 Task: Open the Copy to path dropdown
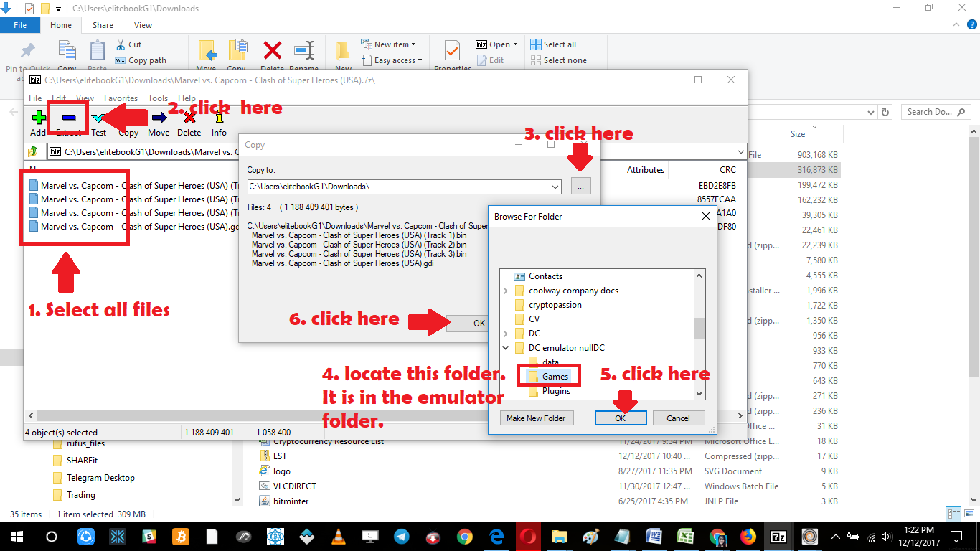coord(555,187)
